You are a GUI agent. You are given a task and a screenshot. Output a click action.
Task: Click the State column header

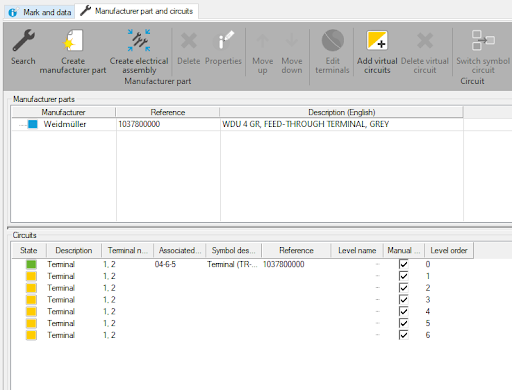coord(29,250)
